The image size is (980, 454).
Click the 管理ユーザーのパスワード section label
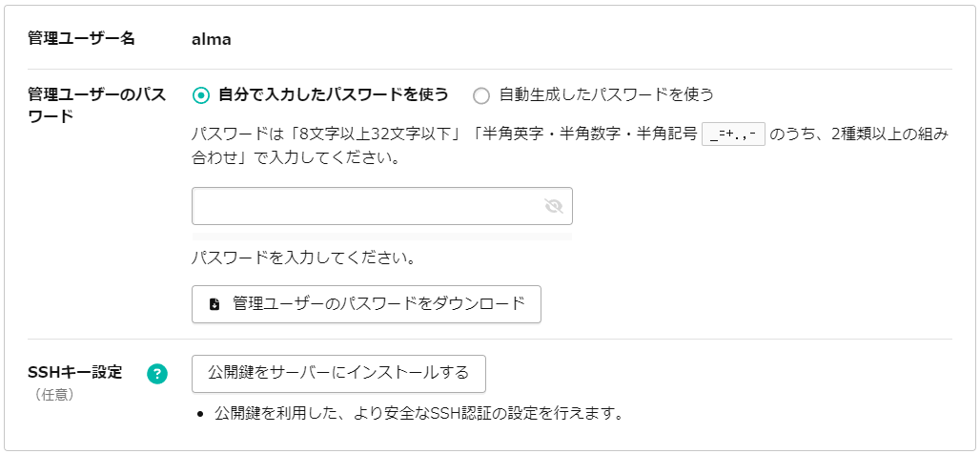pyautogui.click(x=96, y=105)
